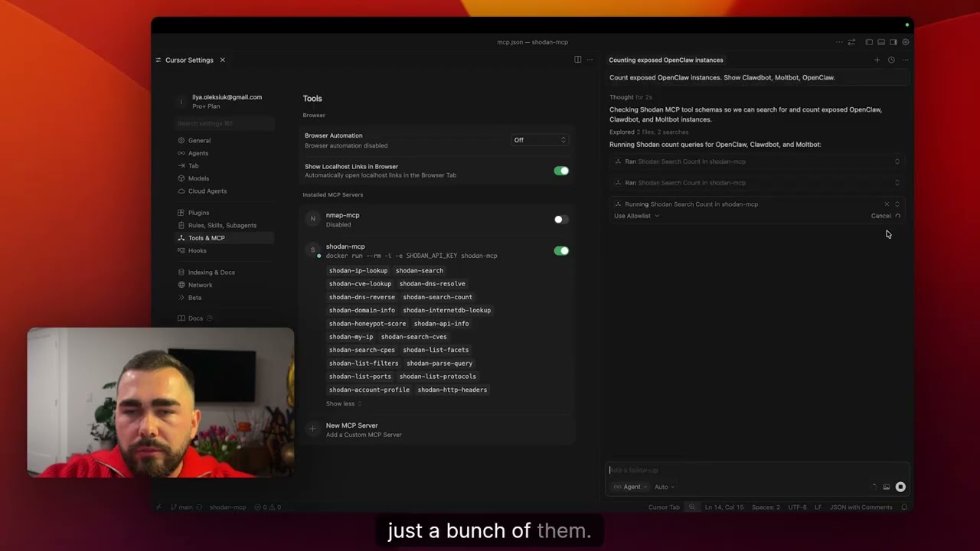Click the remote connection status icon
Screen dimensions: 980x551
(x=158, y=507)
